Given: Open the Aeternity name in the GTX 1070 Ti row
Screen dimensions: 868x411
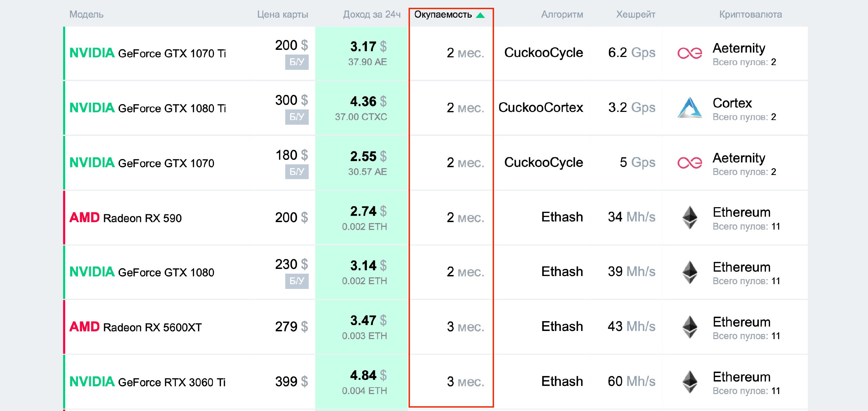Looking at the screenshot, I should tap(739, 48).
